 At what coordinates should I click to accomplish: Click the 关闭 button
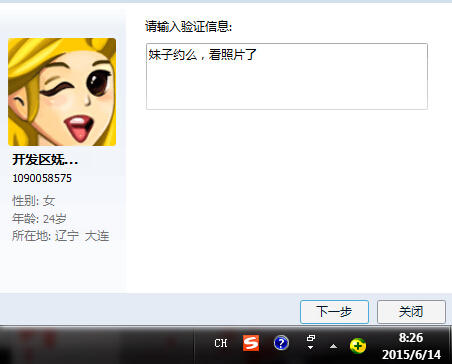tap(411, 312)
